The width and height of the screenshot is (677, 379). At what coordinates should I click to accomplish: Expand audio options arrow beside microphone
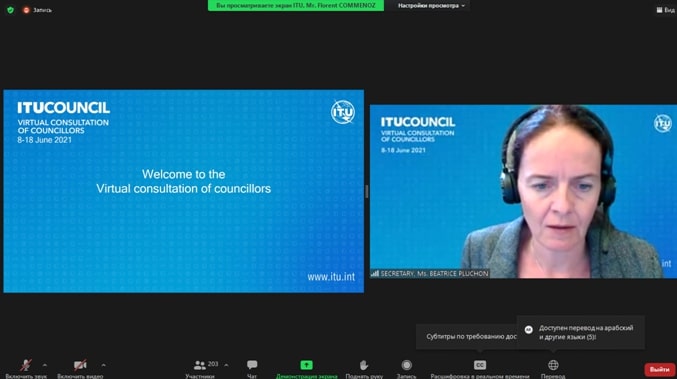[45, 365]
